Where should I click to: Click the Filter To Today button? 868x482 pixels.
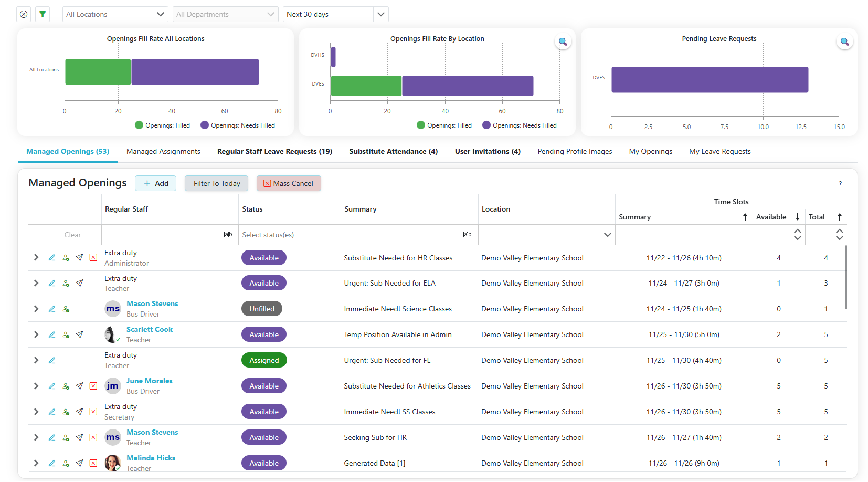pos(217,183)
